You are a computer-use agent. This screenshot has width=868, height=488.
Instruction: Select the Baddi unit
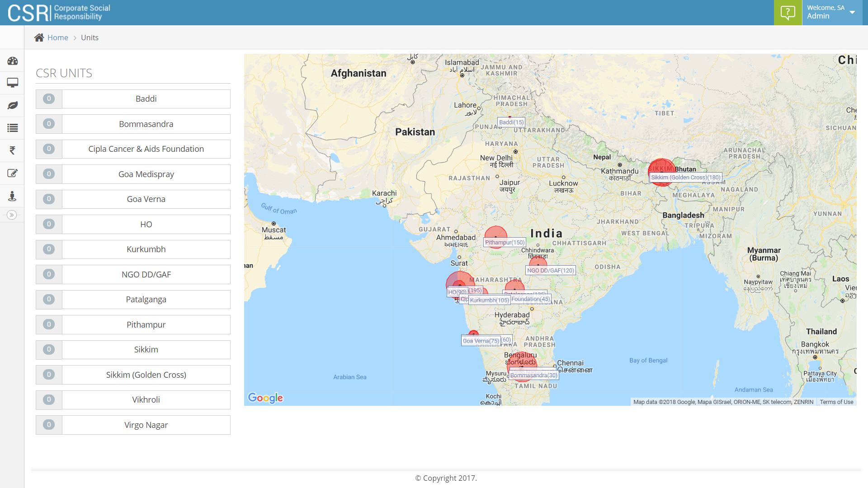[146, 99]
